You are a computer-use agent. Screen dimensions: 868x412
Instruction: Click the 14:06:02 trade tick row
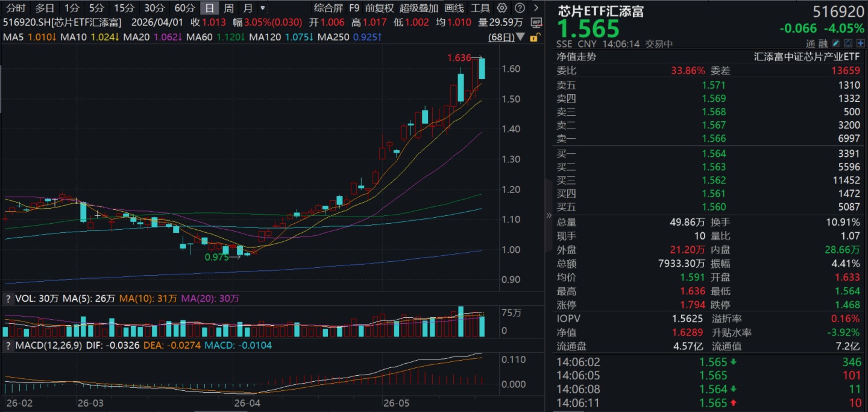708,363
